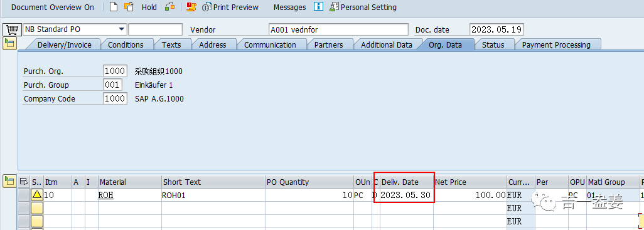This screenshot has height=230, width=644.
Task: Click the PO quantity cell 10
Action: pyautogui.click(x=309, y=195)
